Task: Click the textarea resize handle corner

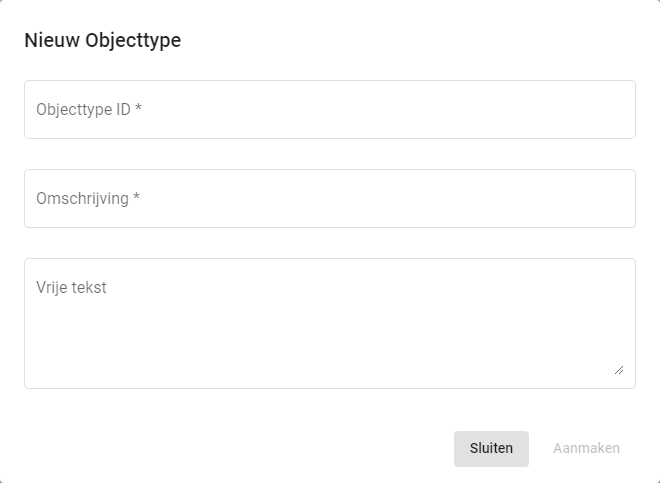Action: (x=619, y=370)
